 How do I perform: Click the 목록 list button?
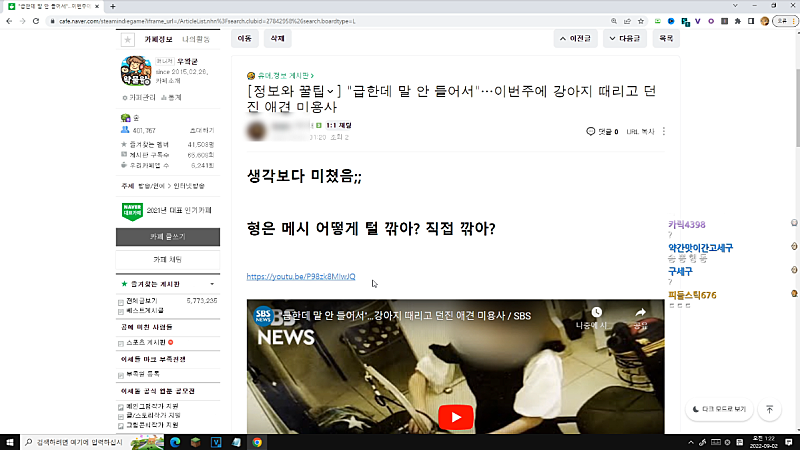tap(666, 38)
